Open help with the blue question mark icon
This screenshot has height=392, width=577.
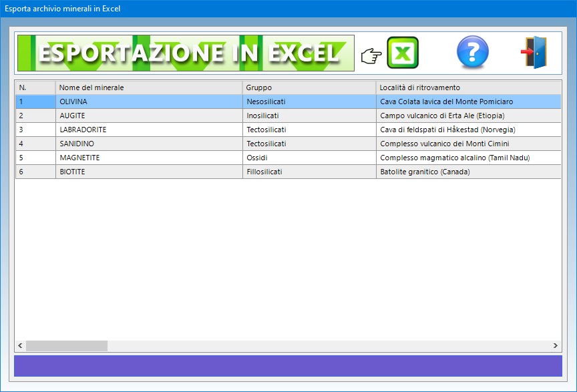pos(472,53)
